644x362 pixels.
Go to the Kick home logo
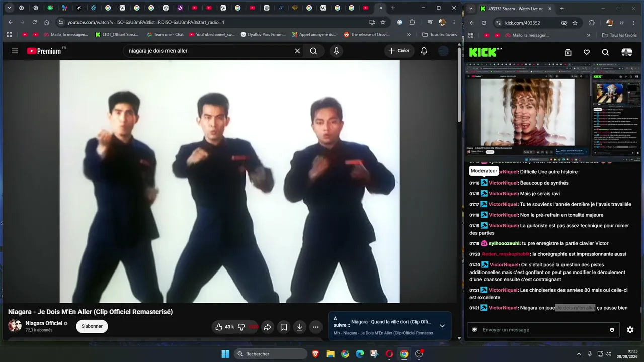coord(486,52)
